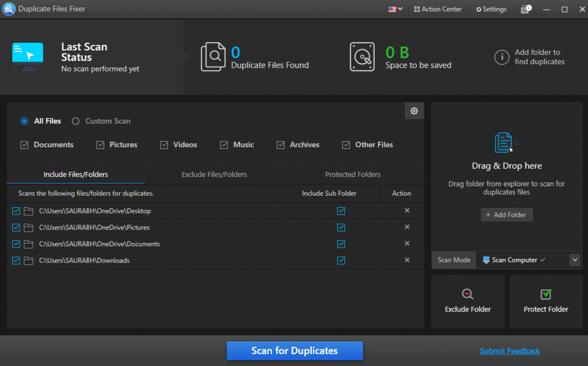The width and height of the screenshot is (588, 366).
Task: Click the space to be saved disk icon
Action: pyautogui.click(x=362, y=57)
